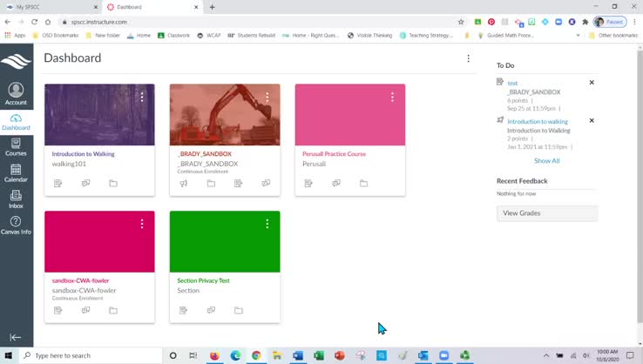
Task: Open options menu on Section Privacy Test card
Action: click(267, 224)
